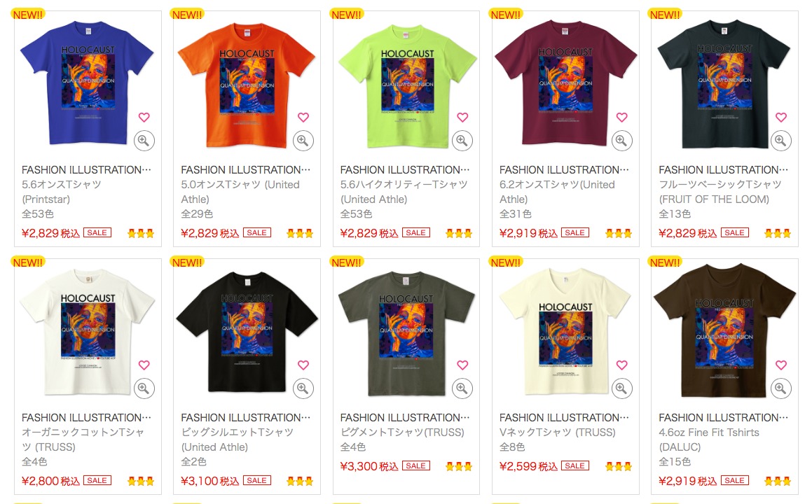Click zoom icon on the pigment TRUSS shirt
The height and width of the screenshot is (504, 812).
462,388
